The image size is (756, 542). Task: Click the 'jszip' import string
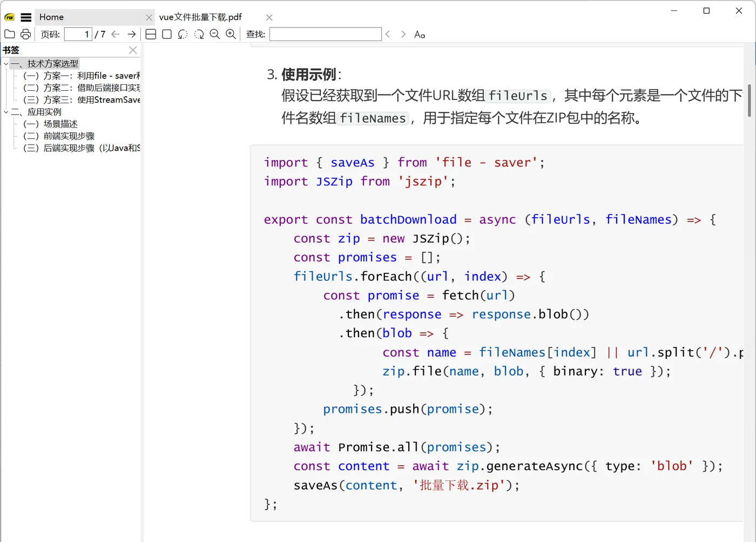pos(423,182)
